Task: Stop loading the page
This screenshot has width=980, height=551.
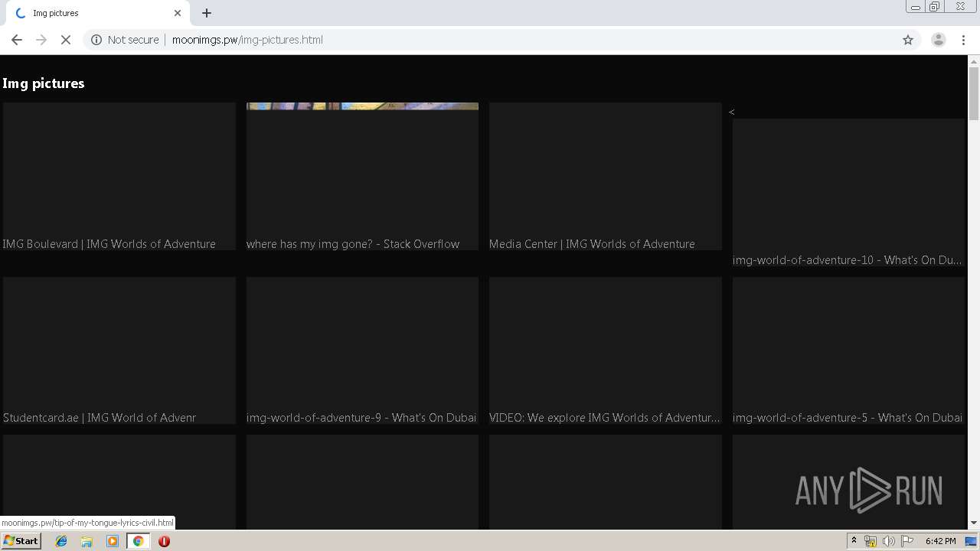Action: tap(66, 40)
